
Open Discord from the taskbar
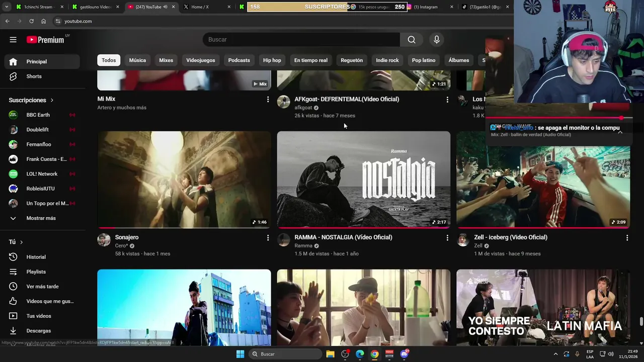(404, 354)
